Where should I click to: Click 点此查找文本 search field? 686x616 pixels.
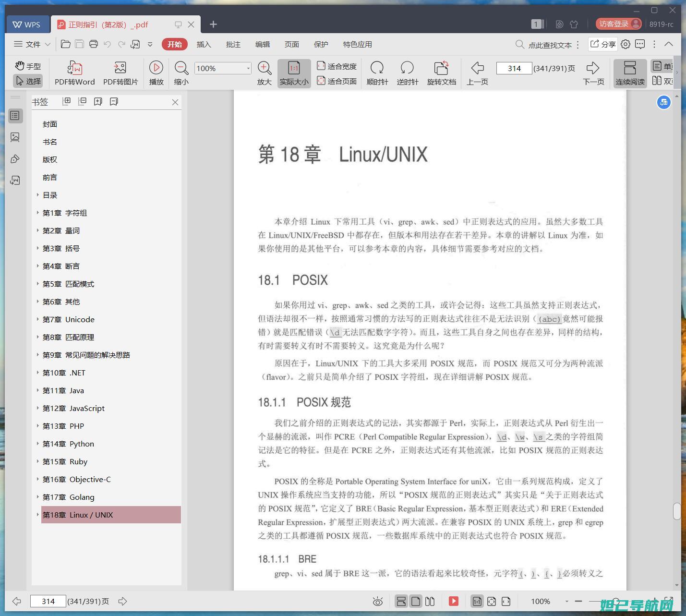(549, 45)
